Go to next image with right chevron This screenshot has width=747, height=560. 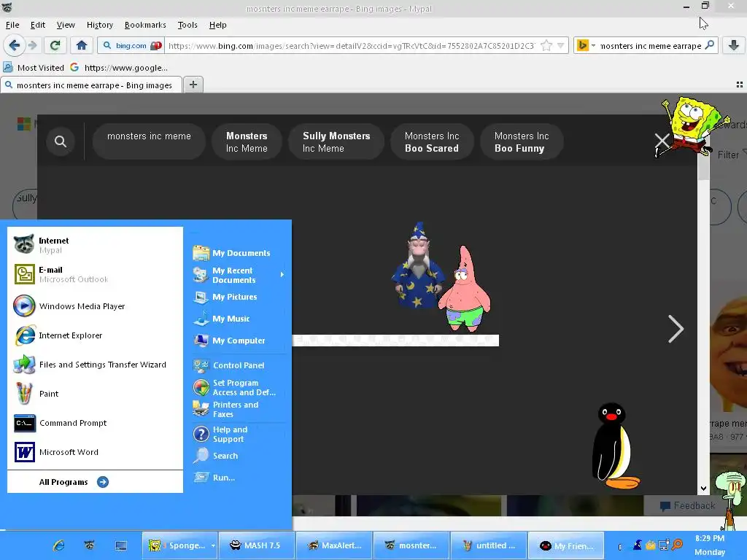tap(676, 329)
